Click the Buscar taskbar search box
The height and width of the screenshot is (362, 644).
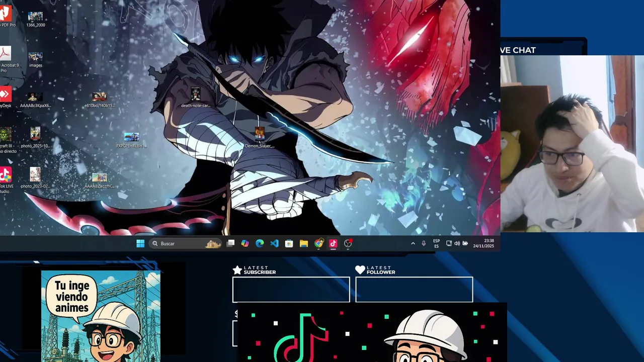(x=186, y=243)
